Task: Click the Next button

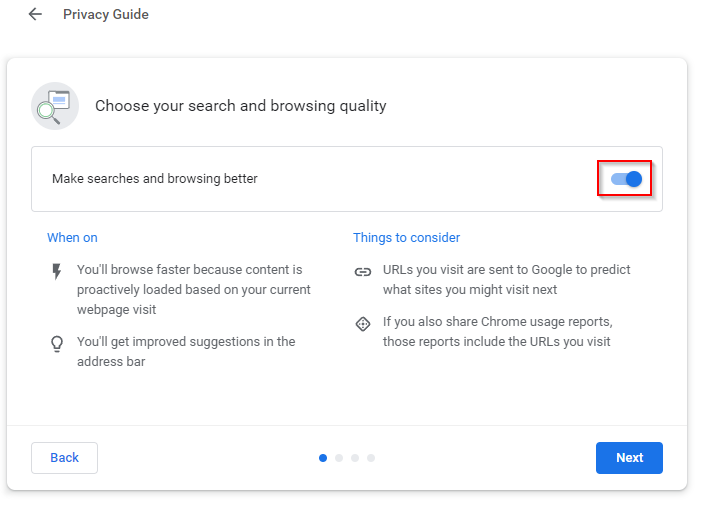Action: [629, 458]
